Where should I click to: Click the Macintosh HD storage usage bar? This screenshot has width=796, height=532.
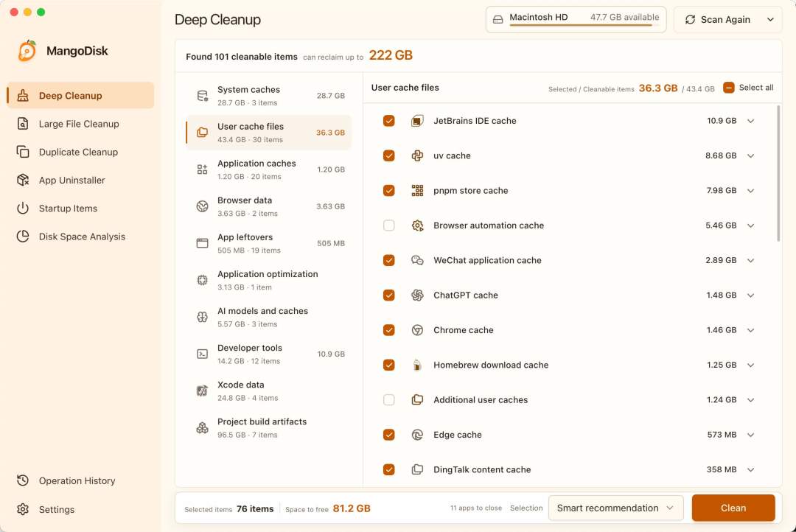[584, 25]
